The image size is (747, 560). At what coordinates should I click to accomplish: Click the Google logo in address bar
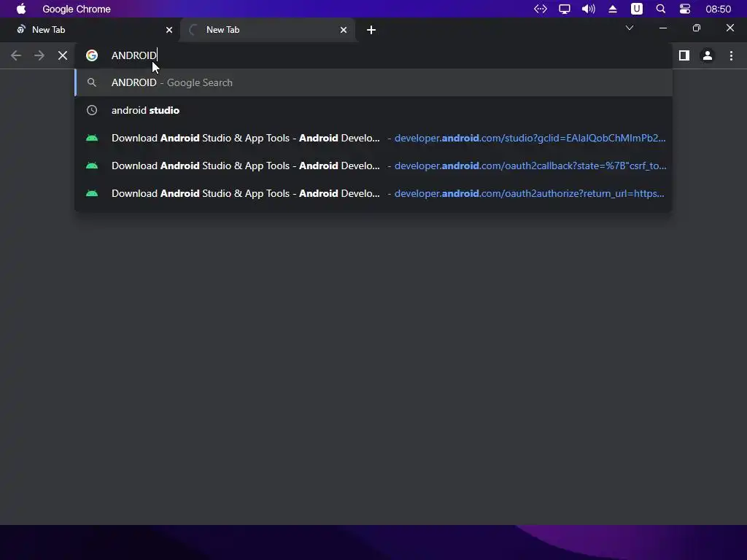tap(92, 55)
